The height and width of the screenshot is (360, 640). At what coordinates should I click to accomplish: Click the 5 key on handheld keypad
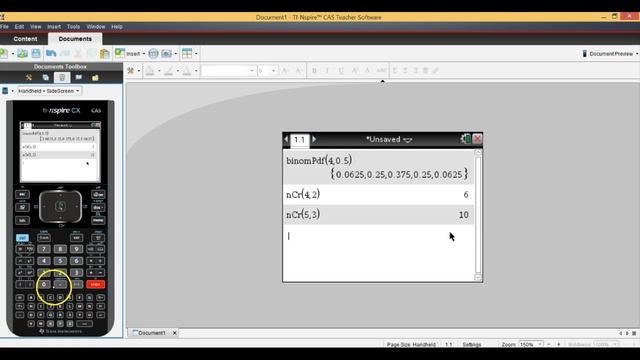(60, 261)
